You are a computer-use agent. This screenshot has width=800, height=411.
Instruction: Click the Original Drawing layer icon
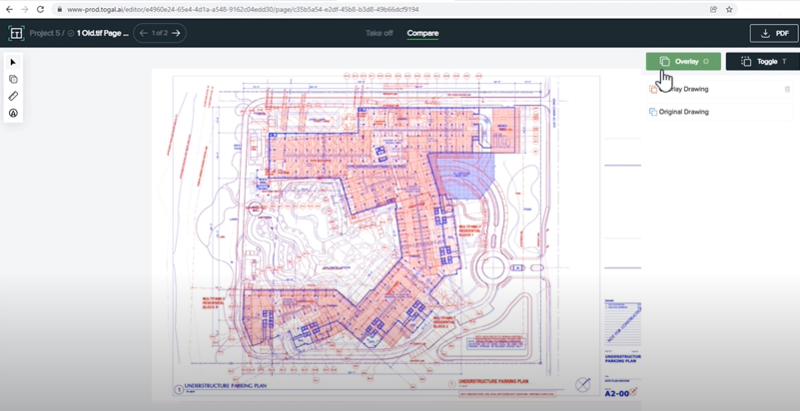pos(653,112)
